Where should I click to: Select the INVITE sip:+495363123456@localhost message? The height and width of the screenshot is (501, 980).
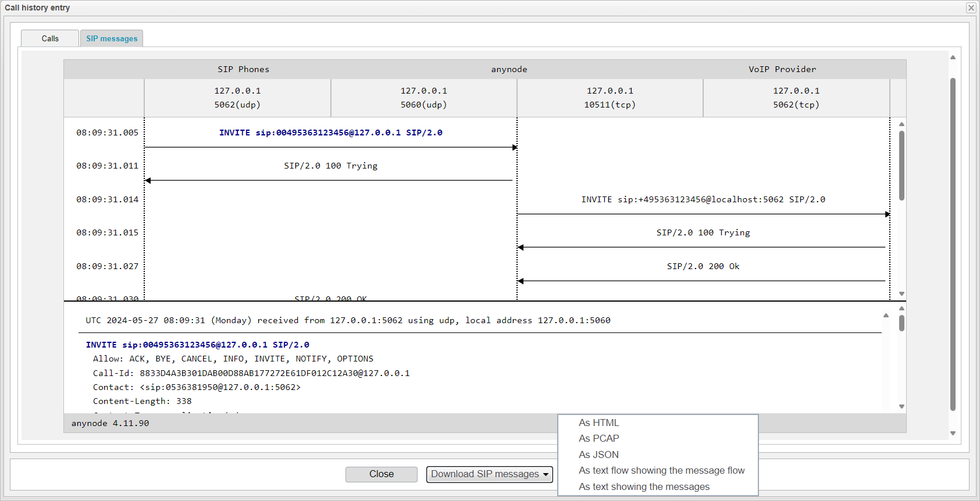pyautogui.click(x=703, y=199)
